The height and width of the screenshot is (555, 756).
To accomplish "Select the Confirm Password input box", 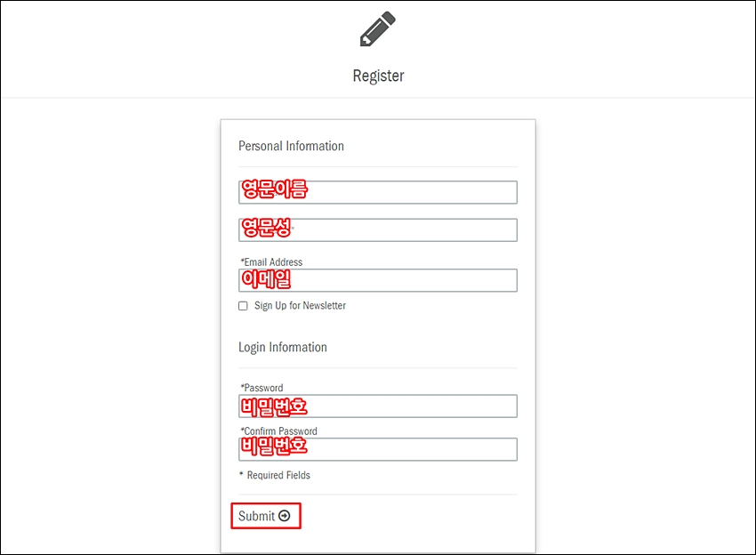I will coord(378,449).
